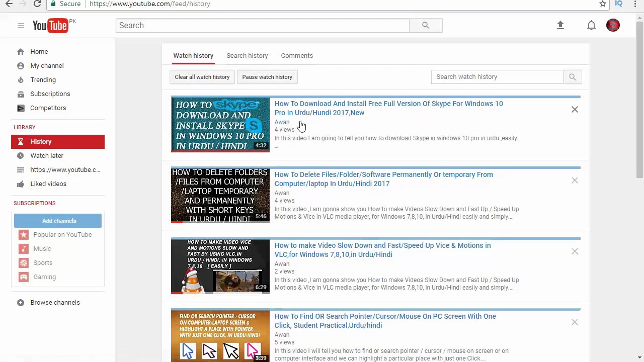The width and height of the screenshot is (644, 362).
Task: Click the Competitors playlist icon
Action: (21, 108)
